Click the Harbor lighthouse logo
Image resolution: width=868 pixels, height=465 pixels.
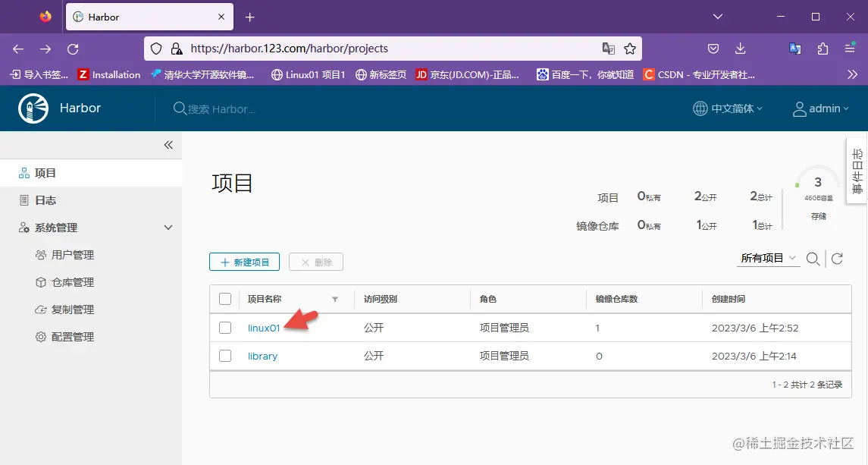(x=33, y=108)
